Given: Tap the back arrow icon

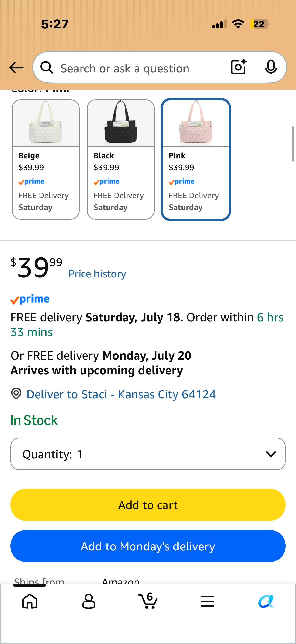Looking at the screenshot, I should pos(16,68).
